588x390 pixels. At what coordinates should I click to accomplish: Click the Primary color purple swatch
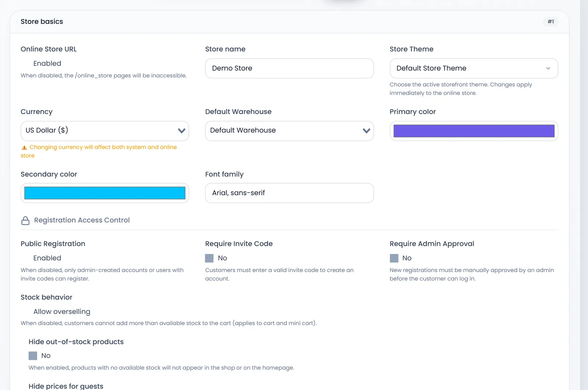[x=474, y=131]
